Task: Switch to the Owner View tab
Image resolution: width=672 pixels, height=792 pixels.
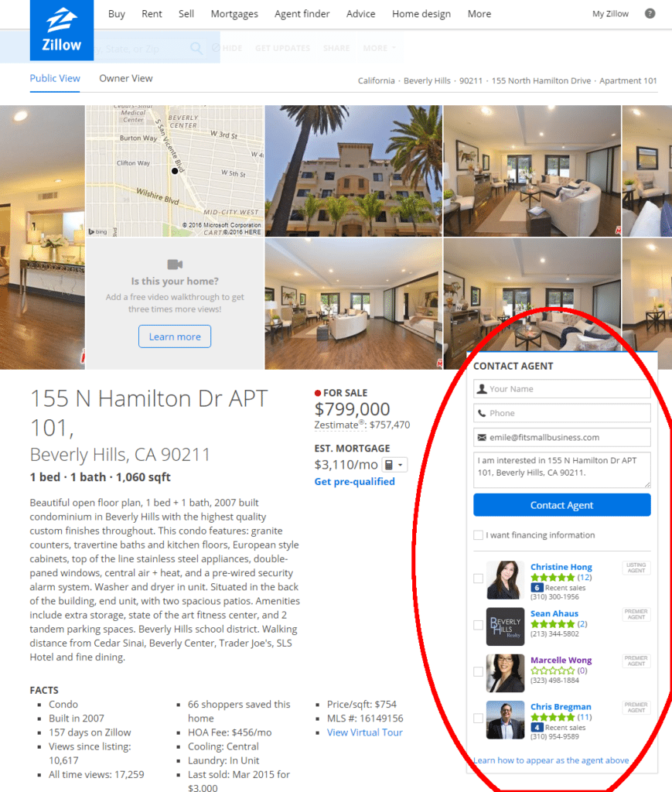Action: tap(126, 78)
